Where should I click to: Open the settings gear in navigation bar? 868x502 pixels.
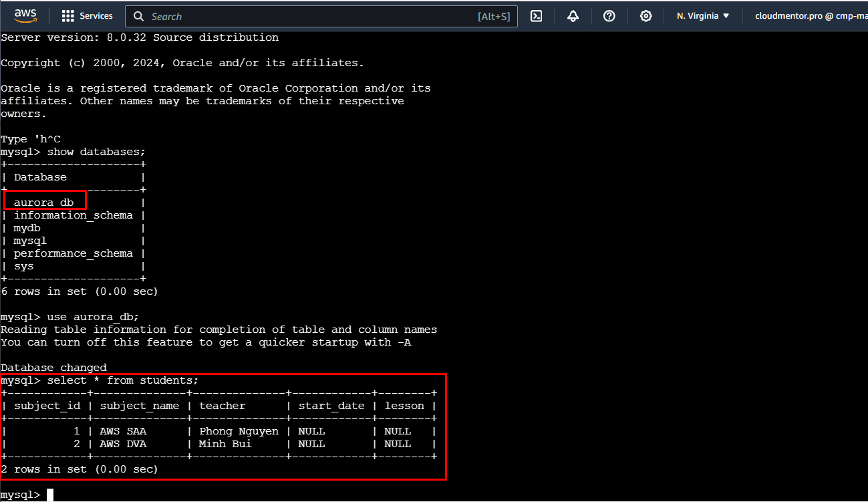click(x=645, y=16)
